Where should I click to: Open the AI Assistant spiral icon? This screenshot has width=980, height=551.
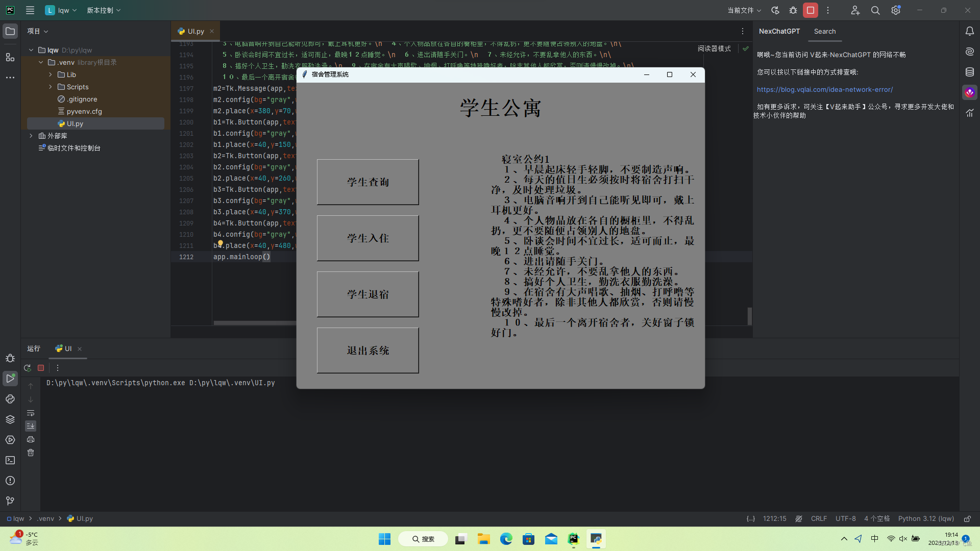pos(970,52)
